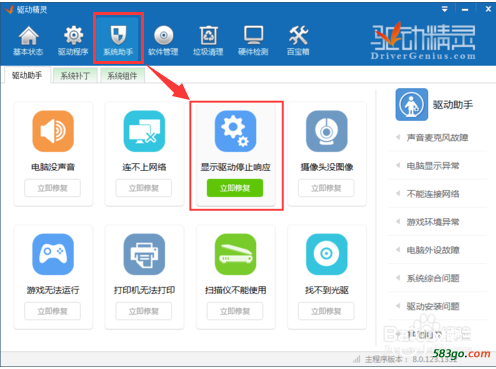Open the 驱动程序 gear icon
496x369 pixels.
tap(73, 35)
